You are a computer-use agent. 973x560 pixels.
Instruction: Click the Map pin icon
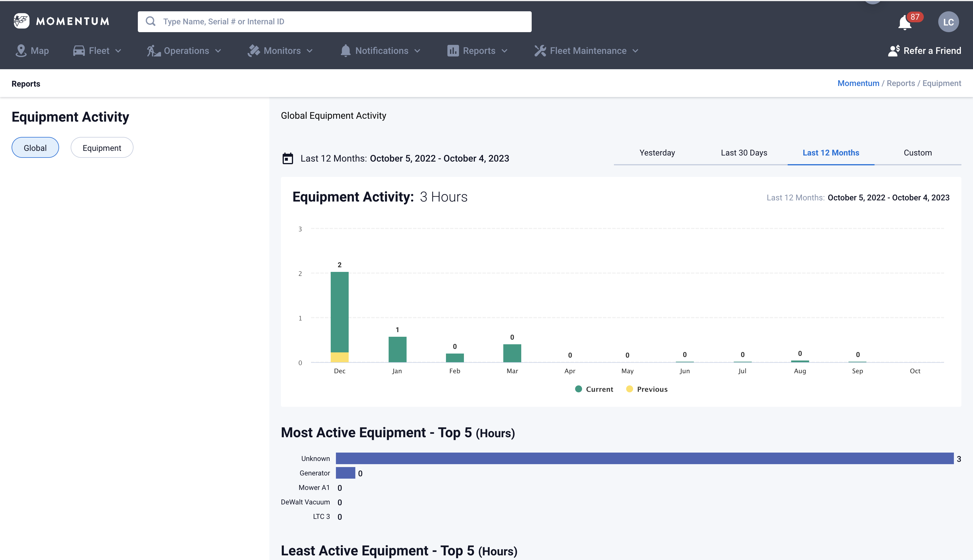point(21,51)
